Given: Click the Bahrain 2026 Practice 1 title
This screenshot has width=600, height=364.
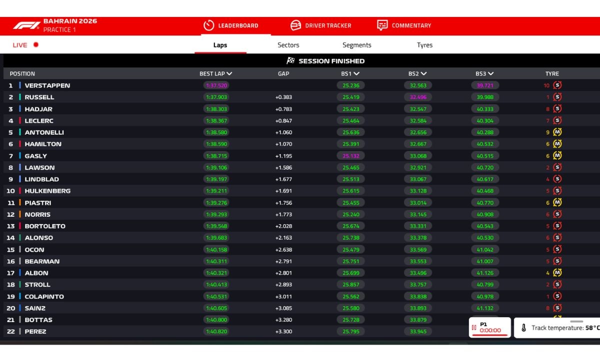Looking at the screenshot, I should click(70, 25).
